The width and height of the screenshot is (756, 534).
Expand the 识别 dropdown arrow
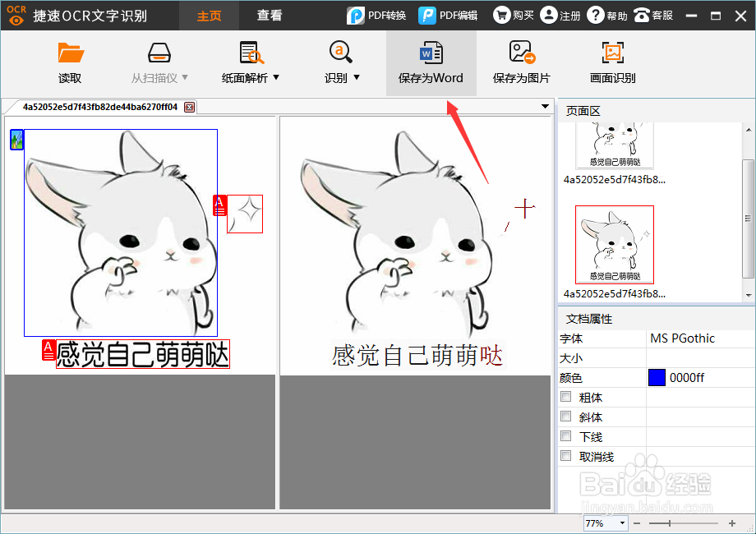357,77
